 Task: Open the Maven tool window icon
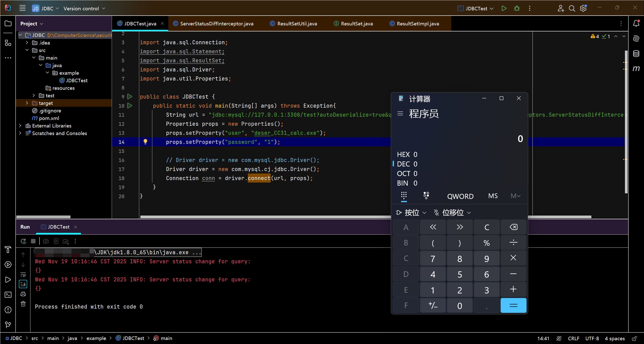[636, 69]
